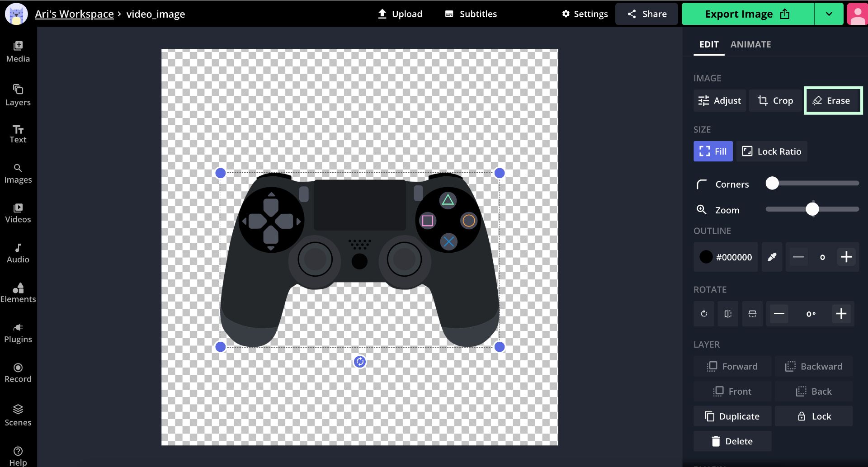868x467 pixels.
Task: Open the Subtitles option
Action: [x=471, y=14]
